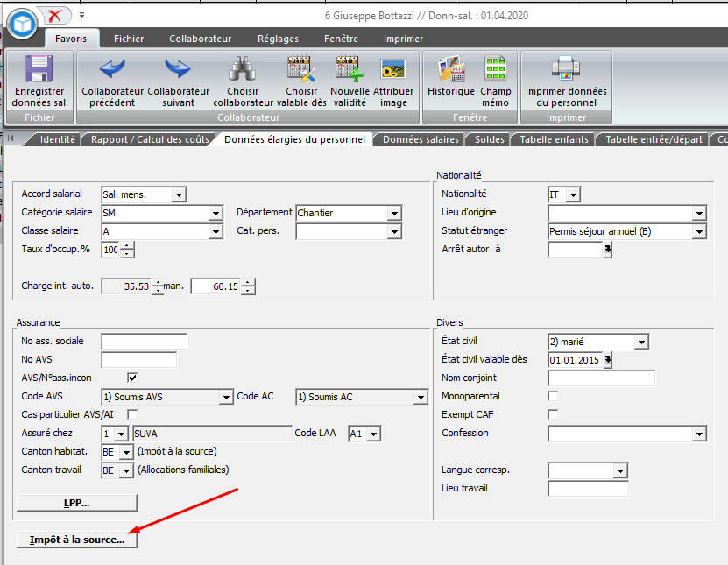
Task: Switch to Tabelle enfants tab
Action: (x=554, y=139)
